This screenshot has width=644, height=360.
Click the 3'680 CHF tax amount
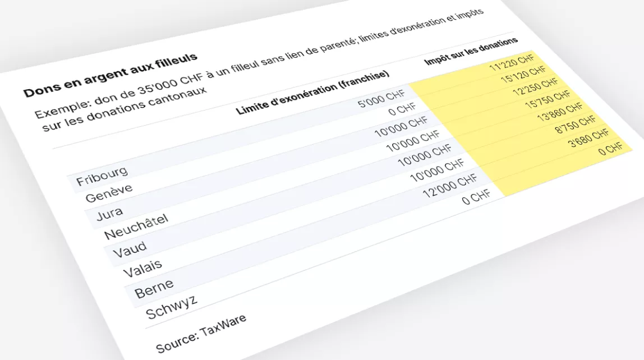pyautogui.click(x=588, y=135)
